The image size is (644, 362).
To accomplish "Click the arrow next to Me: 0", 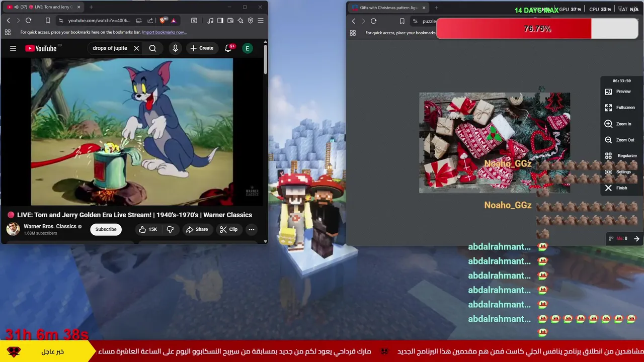I will coord(636,239).
